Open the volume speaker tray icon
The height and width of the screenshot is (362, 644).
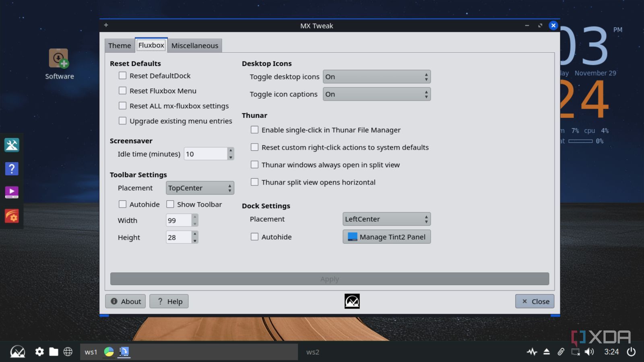(x=589, y=352)
